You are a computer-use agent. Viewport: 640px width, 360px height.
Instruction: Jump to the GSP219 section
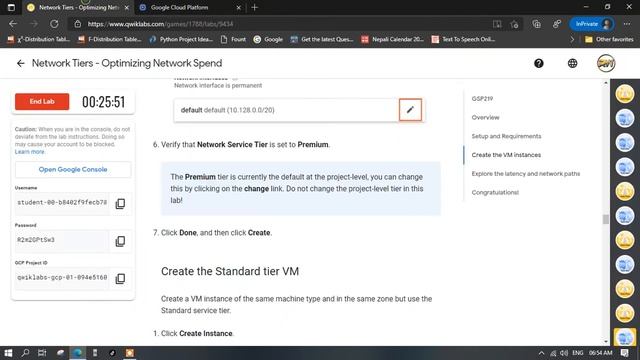point(482,99)
